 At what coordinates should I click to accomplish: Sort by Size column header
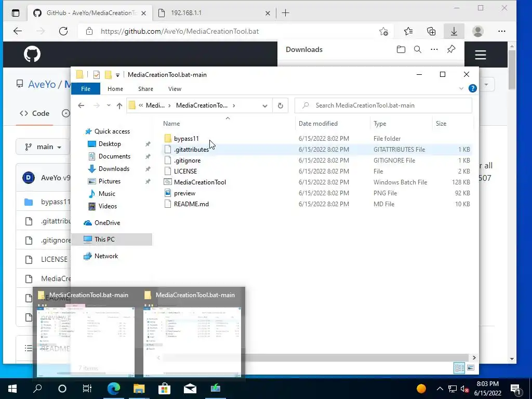coord(441,124)
